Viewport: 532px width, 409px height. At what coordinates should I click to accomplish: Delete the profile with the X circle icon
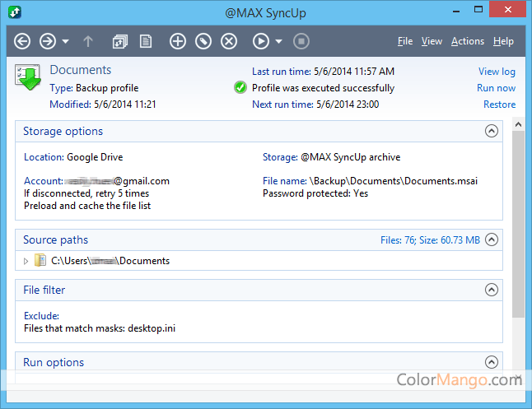pos(229,41)
